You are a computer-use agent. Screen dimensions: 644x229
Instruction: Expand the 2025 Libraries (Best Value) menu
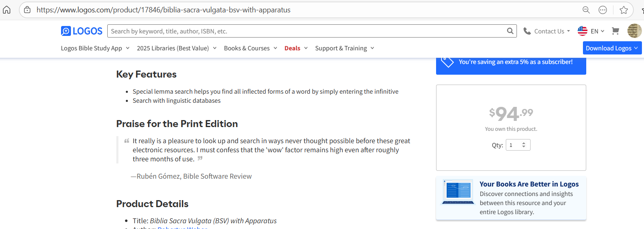(x=177, y=48)
